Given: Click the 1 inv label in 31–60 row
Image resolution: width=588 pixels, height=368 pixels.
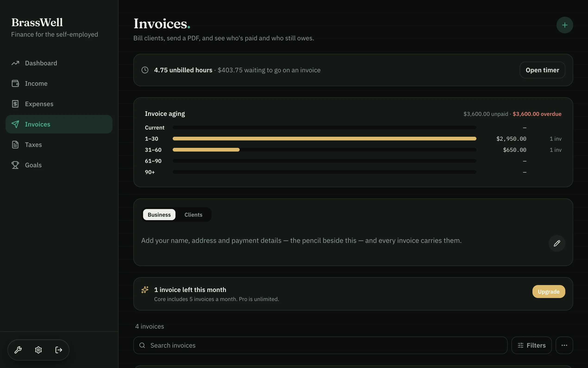Looking at the screenshot, I should click(x=555, y=150).
